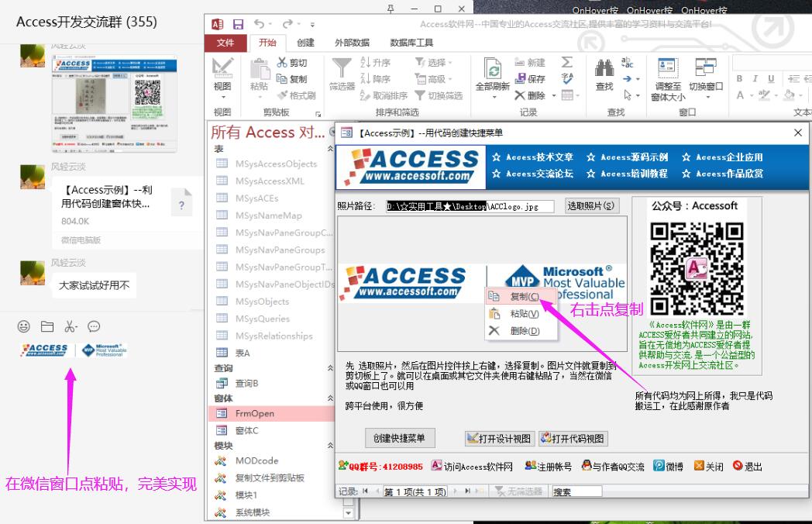Screen dimensions: 812x524
Task: Switch to the 创建 ribbon tab
Action: [x=305, y=43]
